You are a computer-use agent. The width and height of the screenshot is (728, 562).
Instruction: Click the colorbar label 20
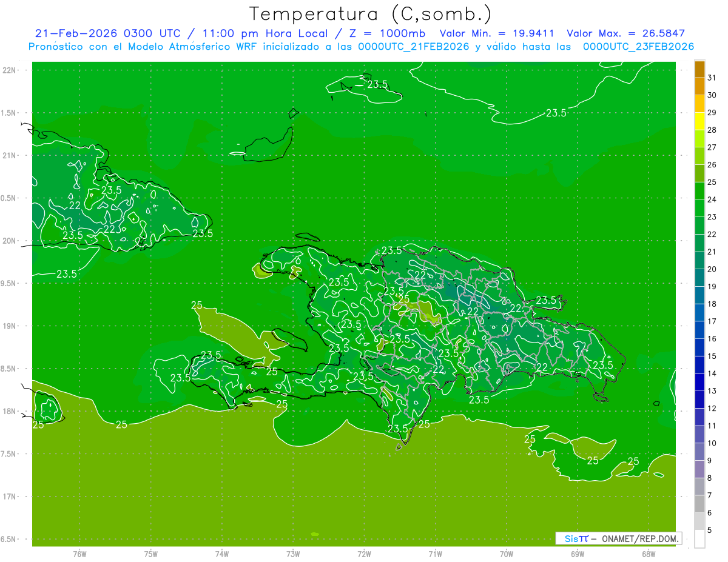[x=712, y=269]
